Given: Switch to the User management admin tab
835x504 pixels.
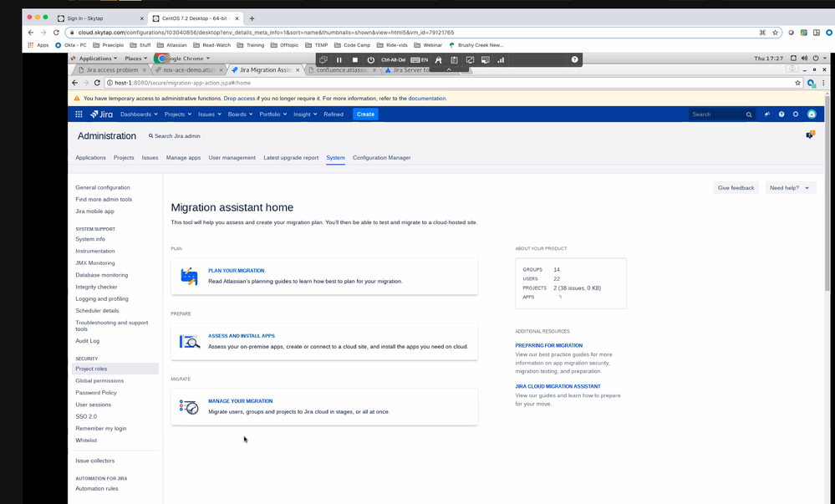Looking at the screenshot, I should (232, 158).
